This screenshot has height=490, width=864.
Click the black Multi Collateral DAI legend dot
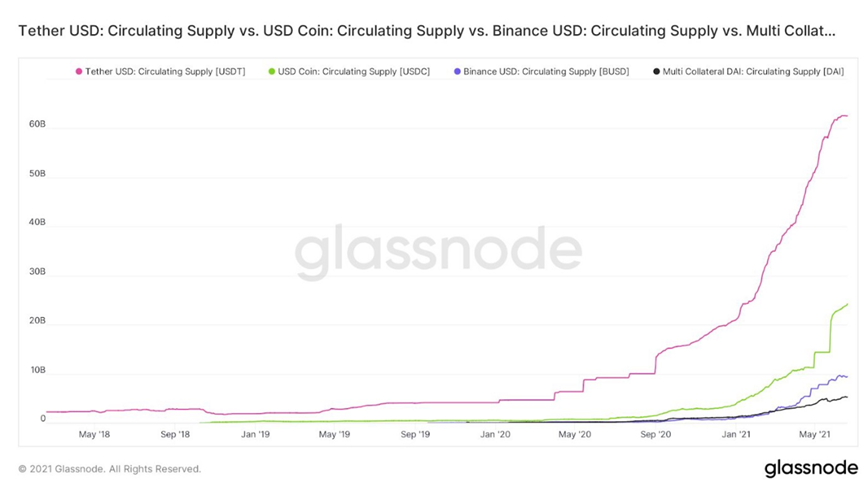[655, 71]
